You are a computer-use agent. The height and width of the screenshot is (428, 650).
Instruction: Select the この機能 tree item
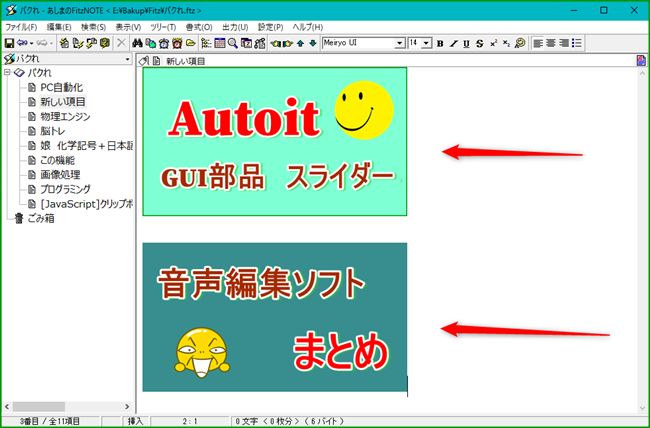point(58,160)
